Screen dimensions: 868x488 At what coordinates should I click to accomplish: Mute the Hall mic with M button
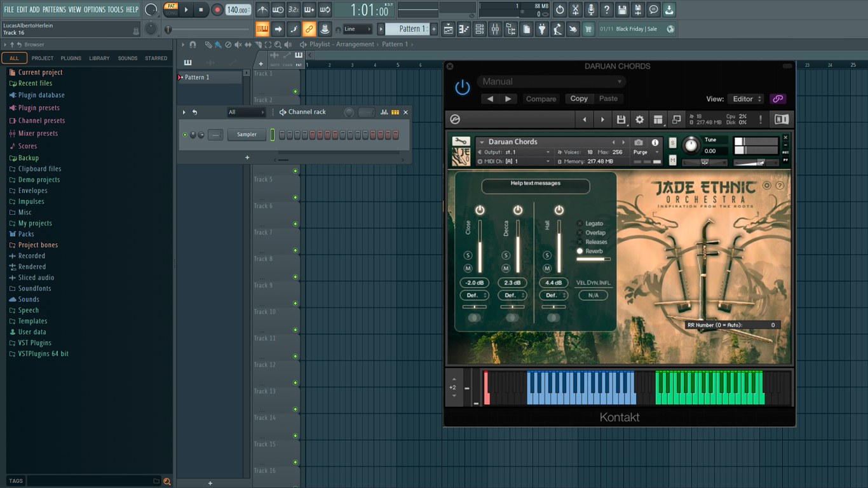pos(547,269)
